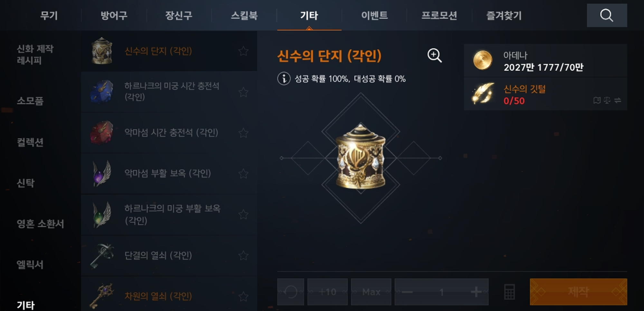The height and width of the screenshot is (311, 644).
Task: Click the success rate info icon
Action: [284, 79]
